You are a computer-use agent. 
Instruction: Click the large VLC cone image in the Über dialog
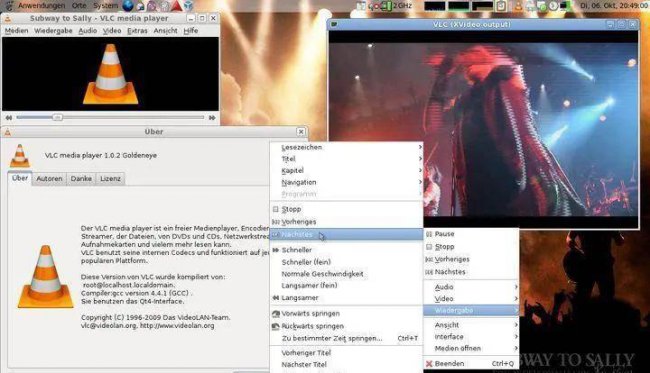(45, 276)
